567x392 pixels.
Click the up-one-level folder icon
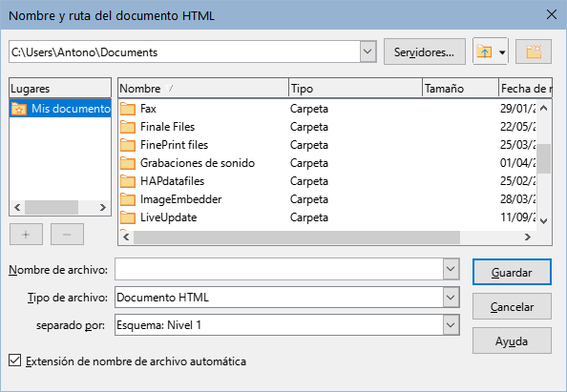pyautogui.click(x=484, y=52)
